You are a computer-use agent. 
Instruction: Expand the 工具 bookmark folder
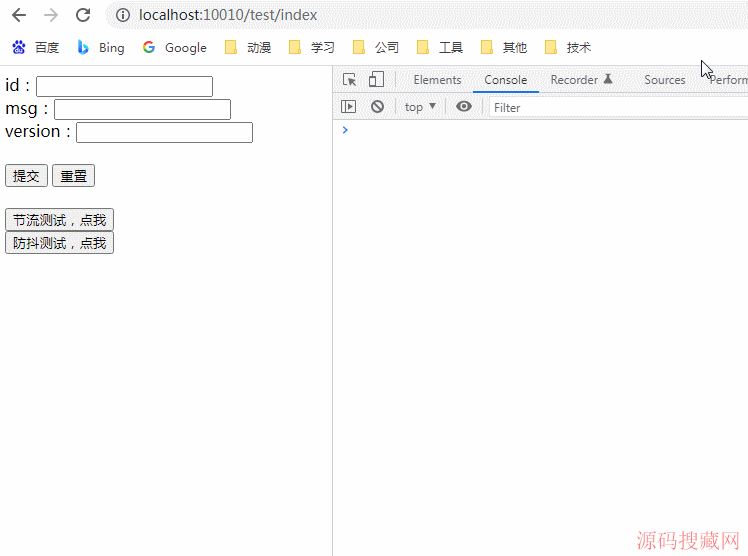coord(440,47)
